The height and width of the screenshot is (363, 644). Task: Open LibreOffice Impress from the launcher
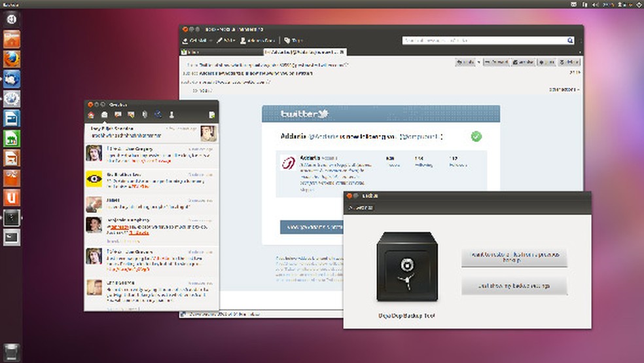coord(12,158)
